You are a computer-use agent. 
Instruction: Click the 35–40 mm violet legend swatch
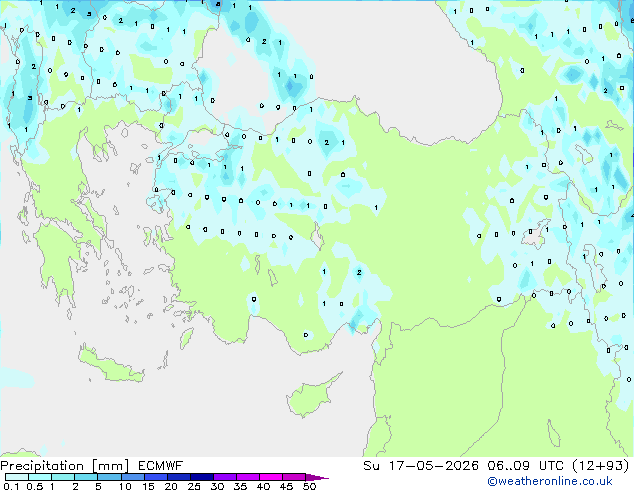pos(247,477)
